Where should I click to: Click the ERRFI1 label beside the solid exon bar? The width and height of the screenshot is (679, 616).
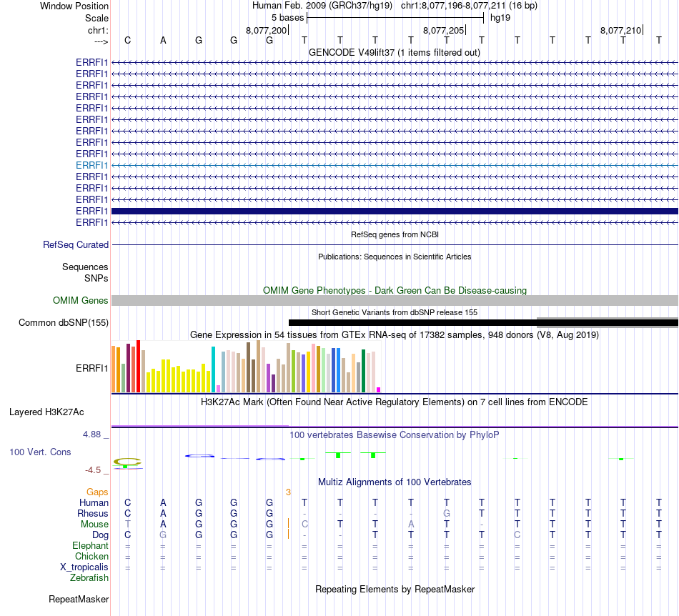point(91,212)
